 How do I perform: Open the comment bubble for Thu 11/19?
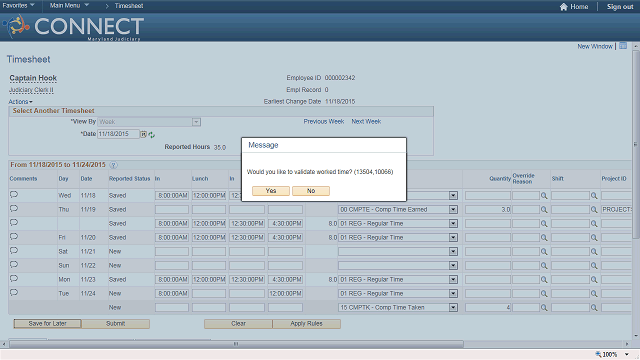(14, 209)
